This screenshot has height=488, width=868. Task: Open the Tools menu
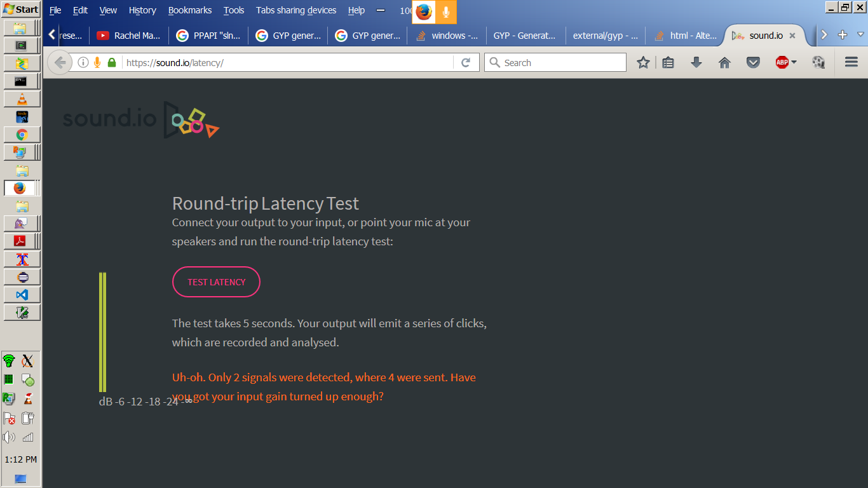click(234, 10)
